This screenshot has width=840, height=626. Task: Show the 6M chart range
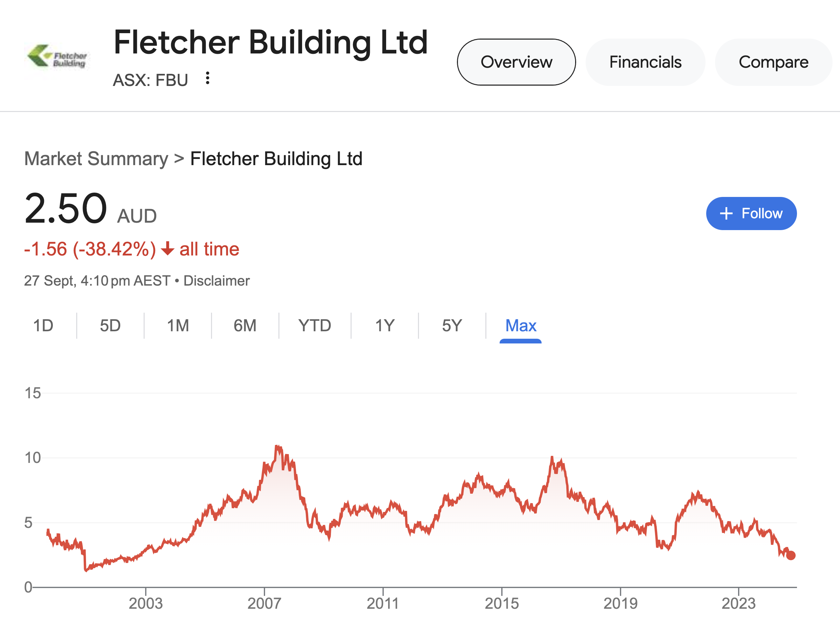[x=245, y=326]
